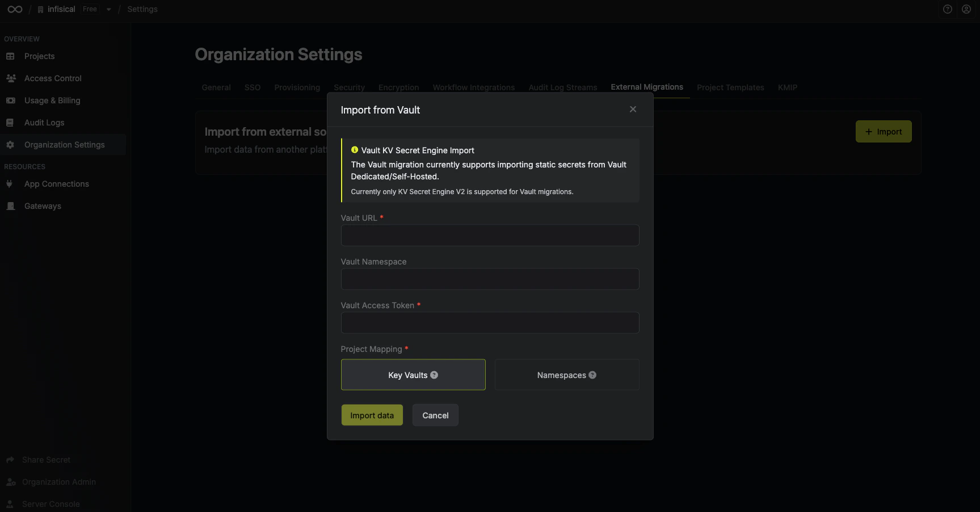Open Organization Admin link
This screenshot has width=980, height=512.
coord(59,482)
